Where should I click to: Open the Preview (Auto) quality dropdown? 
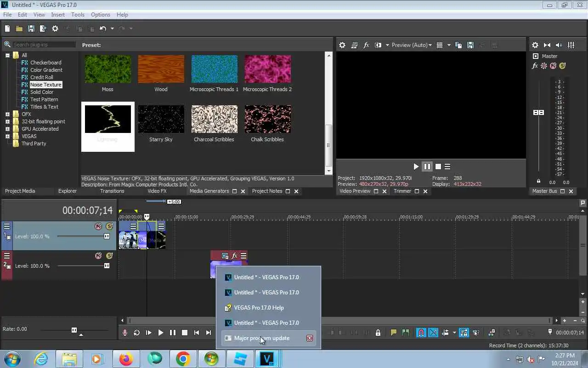coord(412,45)
